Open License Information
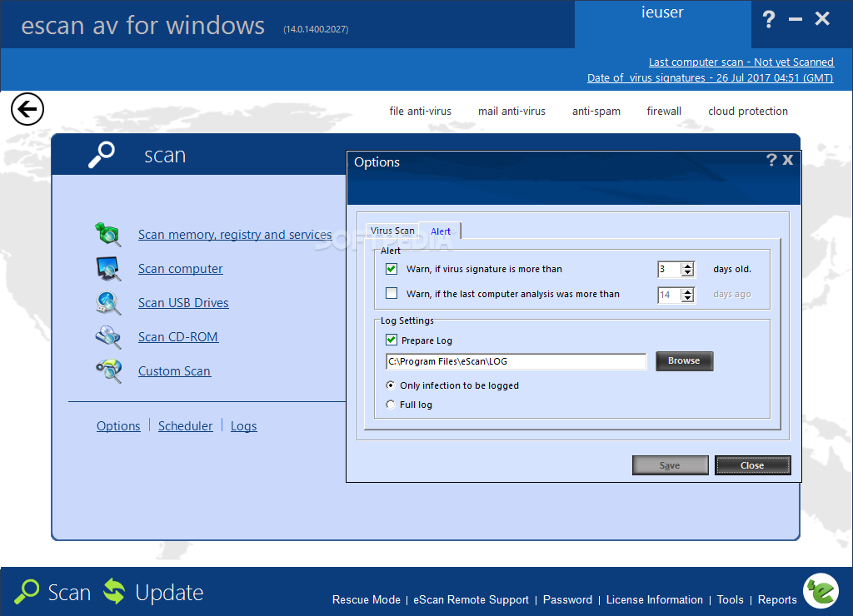This screenshot has width=853, height=616. click(655, 599)
